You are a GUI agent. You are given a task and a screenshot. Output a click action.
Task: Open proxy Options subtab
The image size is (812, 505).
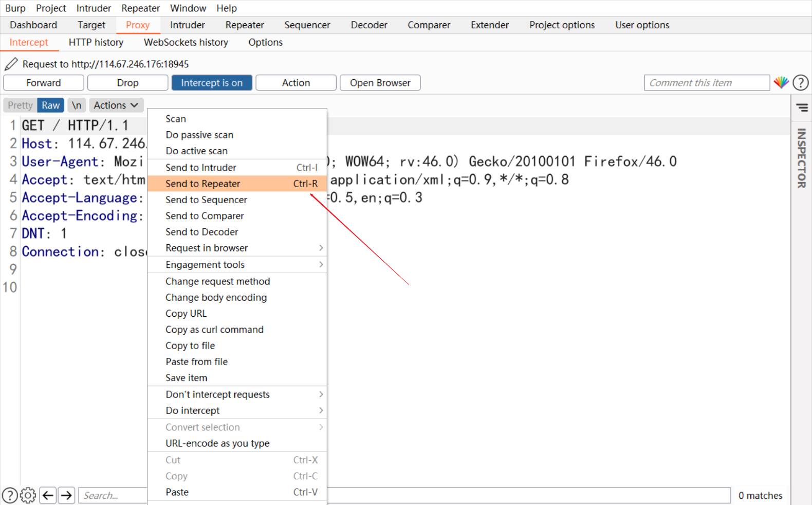coord(266,42)
